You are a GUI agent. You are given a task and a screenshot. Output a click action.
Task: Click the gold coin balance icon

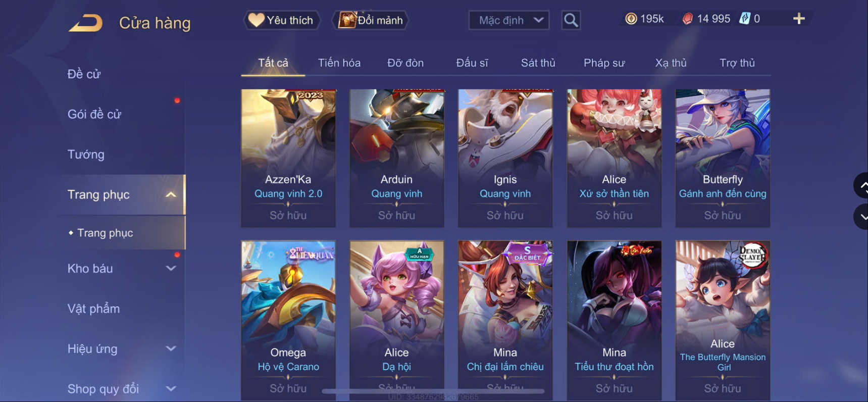(x=631, y=19)
